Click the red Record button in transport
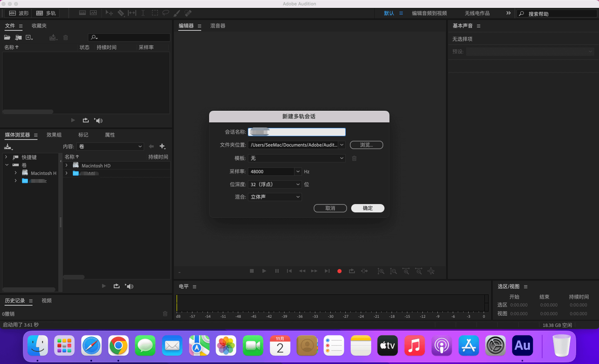 click(x=339, y=271)
